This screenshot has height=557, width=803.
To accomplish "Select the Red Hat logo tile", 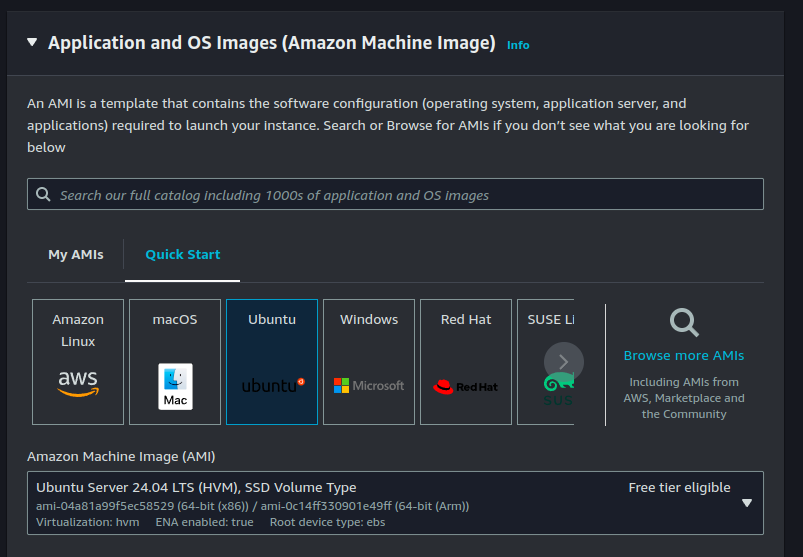I will pyautogui.click(x=466, y=386).
